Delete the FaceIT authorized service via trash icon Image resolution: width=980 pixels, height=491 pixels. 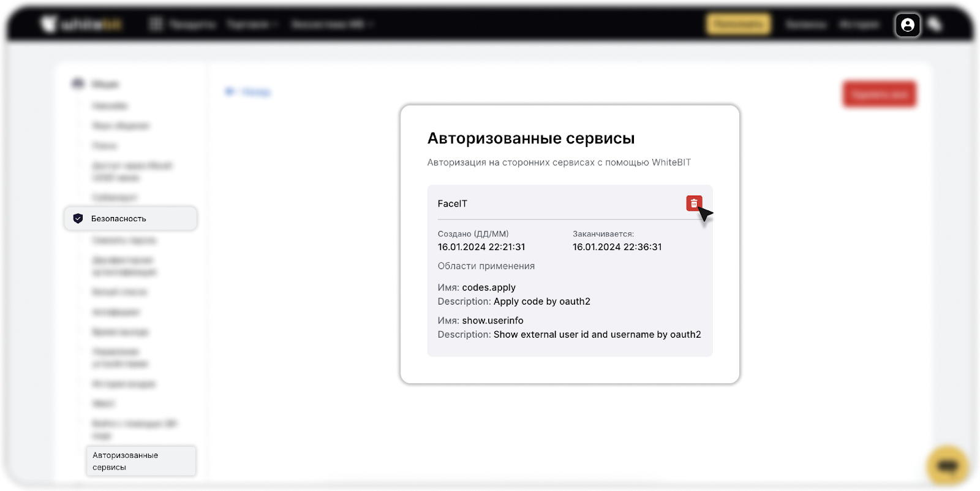pos(693,204)
